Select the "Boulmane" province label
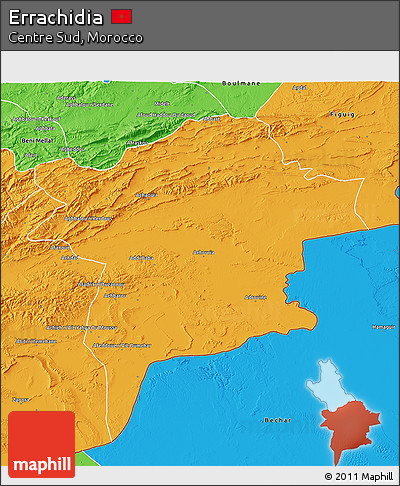The width and height of the screenshot is (400, 486). pos(241,83)
